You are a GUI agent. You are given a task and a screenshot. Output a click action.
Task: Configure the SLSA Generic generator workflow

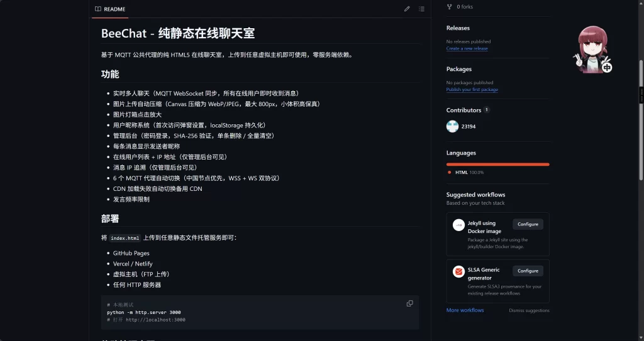528,271
